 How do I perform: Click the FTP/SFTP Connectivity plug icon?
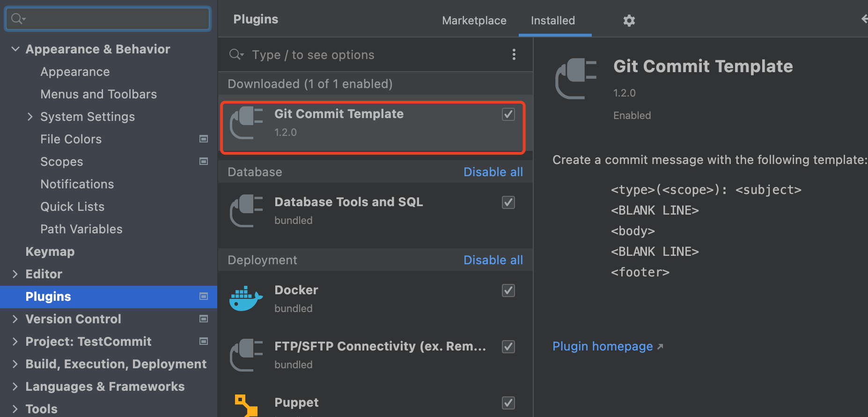pyautogui.click(x=246, y=355)
